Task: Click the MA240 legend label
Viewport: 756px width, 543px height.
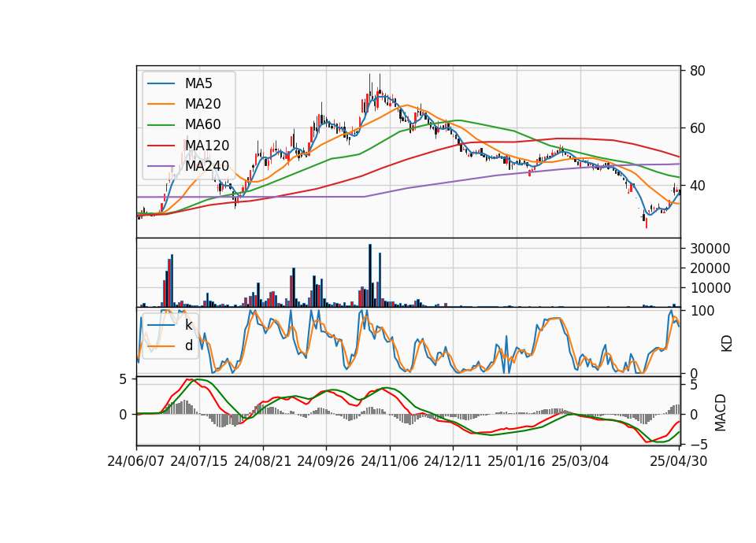Action: (x=207, y=166)
